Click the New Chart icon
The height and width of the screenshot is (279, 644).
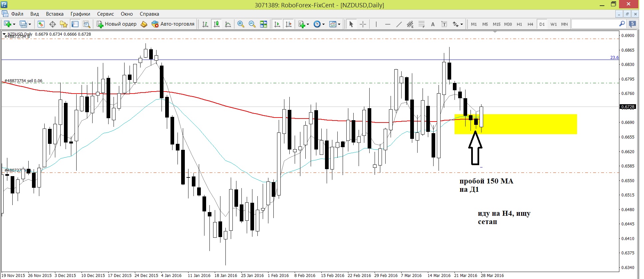(x=8, y=24)
